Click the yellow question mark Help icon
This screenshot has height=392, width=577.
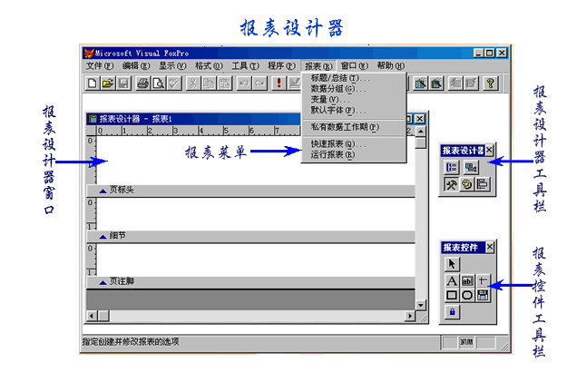(x=491, y=83)
